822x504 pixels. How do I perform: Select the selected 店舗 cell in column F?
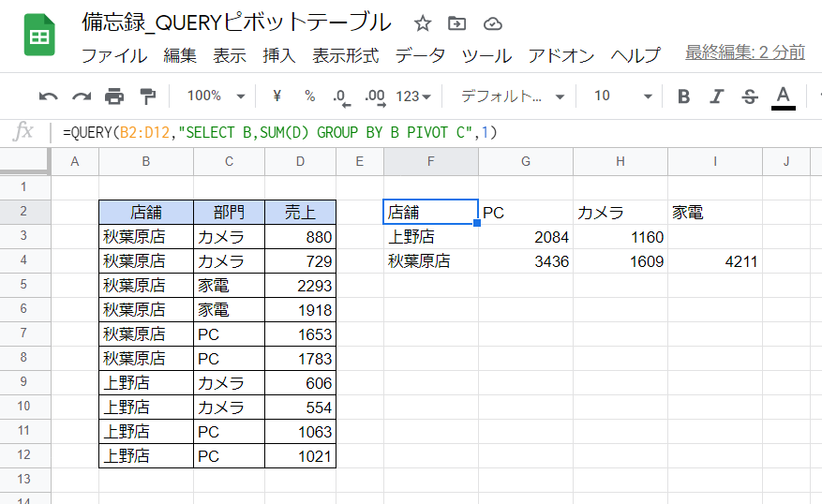point(430,212)
